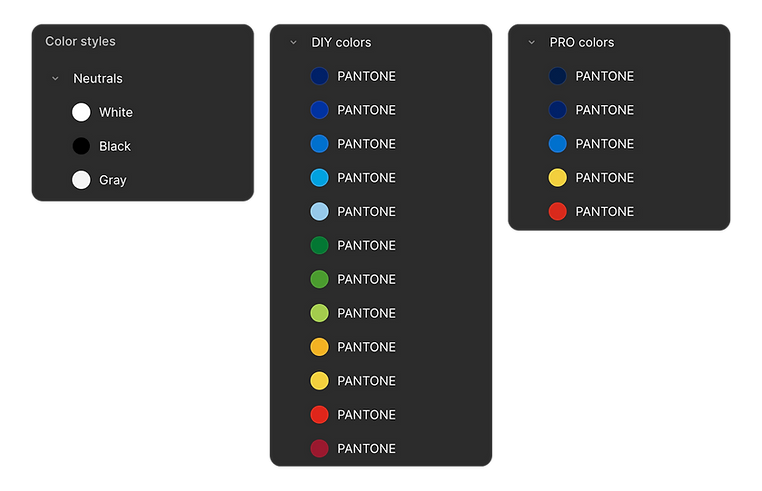Click PANTONE label beside DIY red swatch
762x491 pixels.
pyautogui.click(x=366, y=415)
